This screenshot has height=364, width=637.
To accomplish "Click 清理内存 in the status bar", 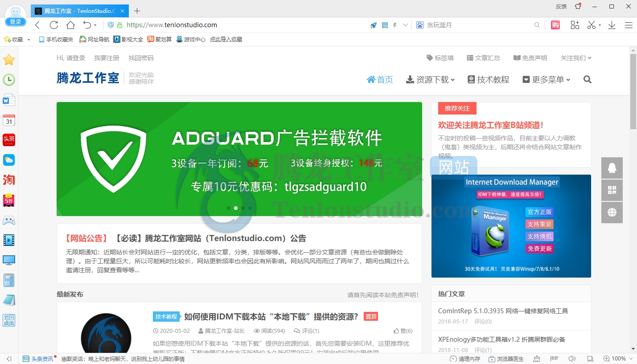I will tap(465, 359).
